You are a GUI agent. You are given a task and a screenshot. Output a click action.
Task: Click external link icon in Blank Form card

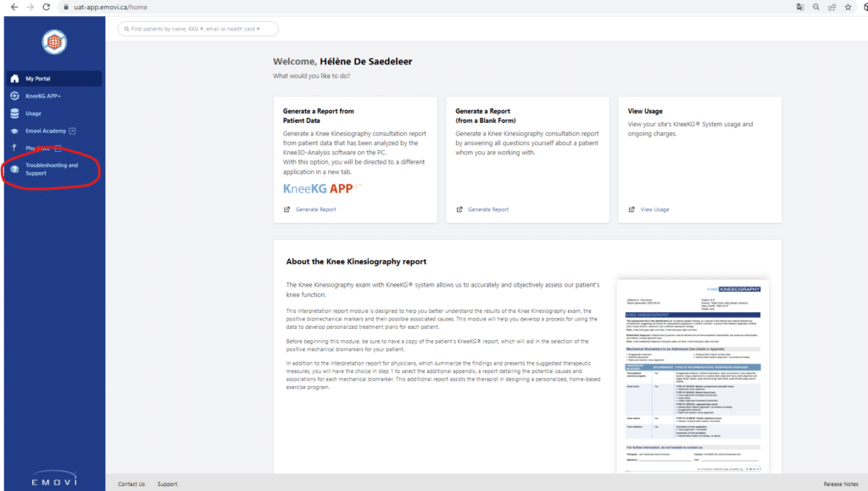click(x=459, y=209)
